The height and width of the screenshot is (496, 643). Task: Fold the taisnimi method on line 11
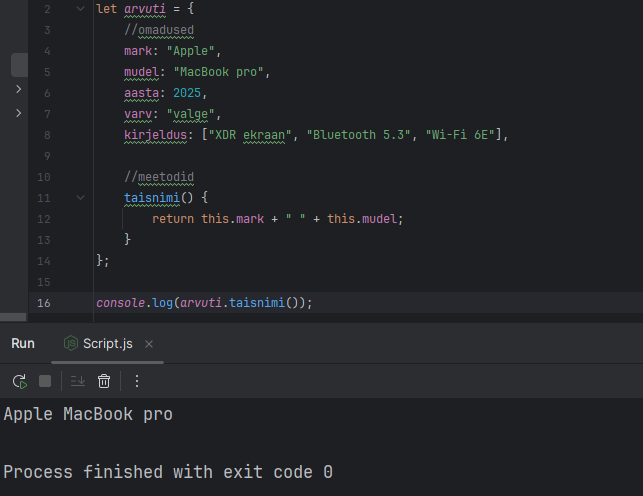81,198
